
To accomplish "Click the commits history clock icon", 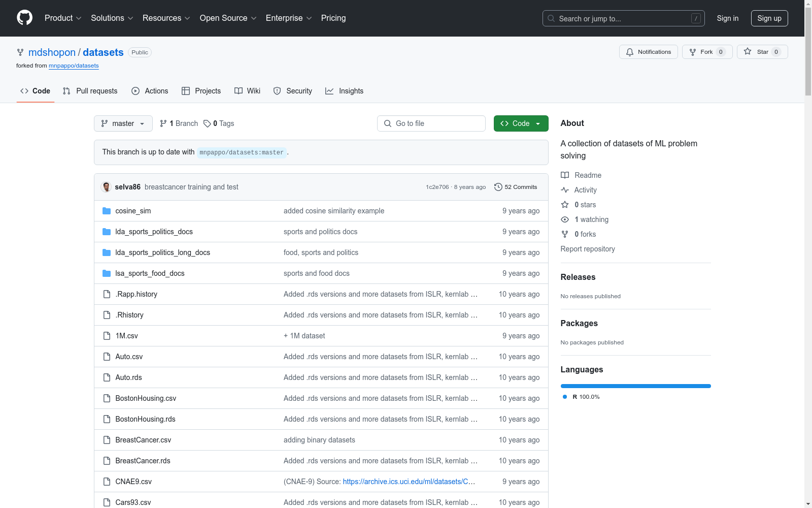I will coord(498,187).
